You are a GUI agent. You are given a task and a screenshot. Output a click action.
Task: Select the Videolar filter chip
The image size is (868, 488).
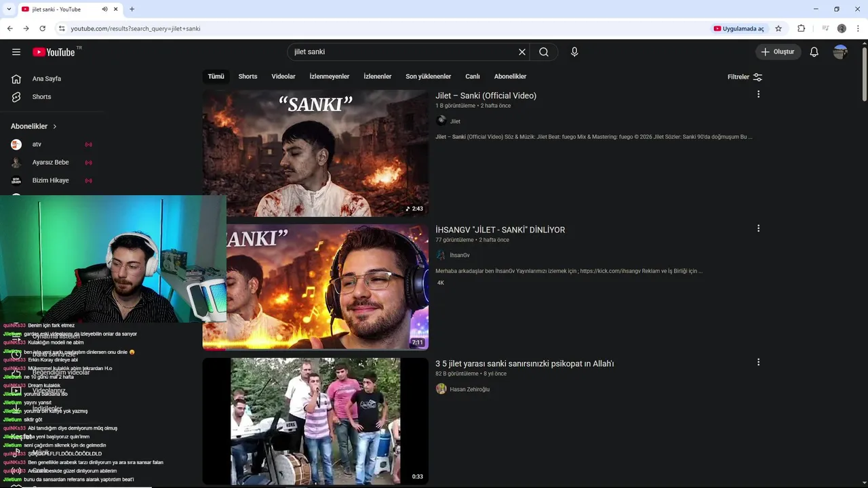coord(283,77)
